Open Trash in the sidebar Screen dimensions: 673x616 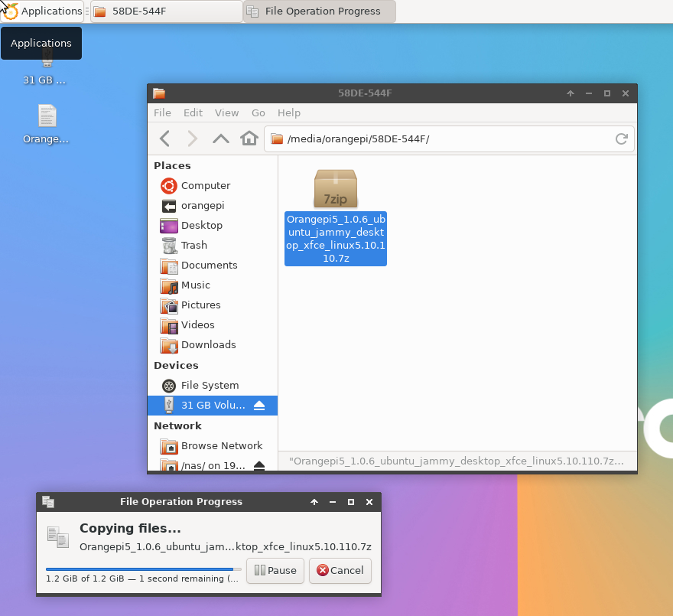click(x=213, y=245)
